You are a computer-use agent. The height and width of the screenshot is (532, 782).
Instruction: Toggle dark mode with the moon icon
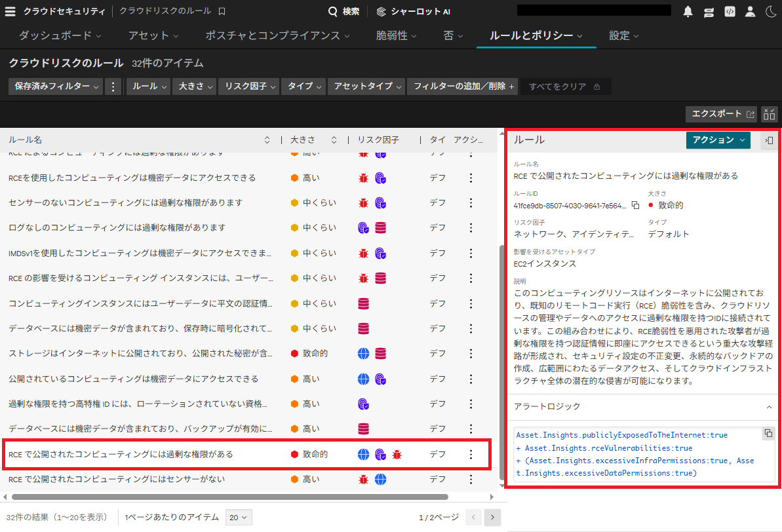(x=771, y=11)
